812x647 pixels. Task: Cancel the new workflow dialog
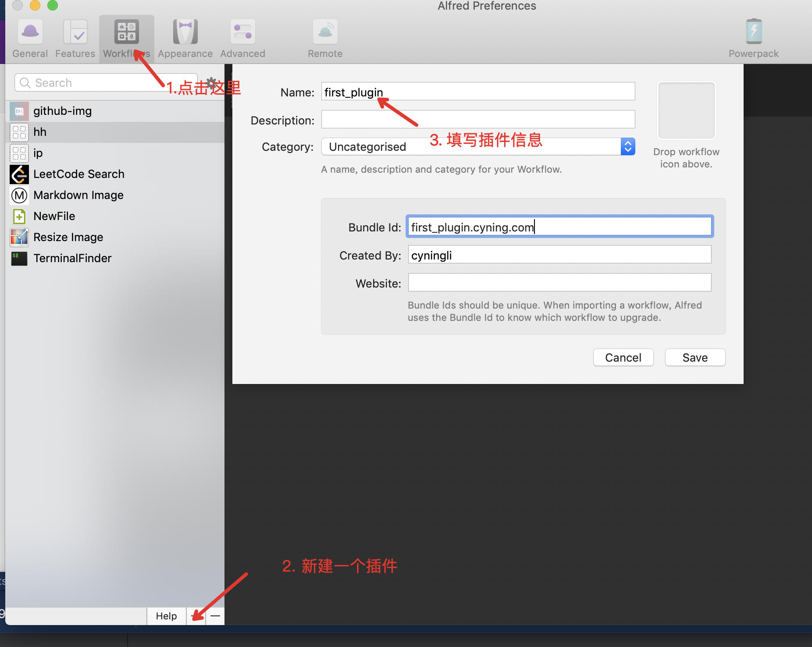pos(623,357)
